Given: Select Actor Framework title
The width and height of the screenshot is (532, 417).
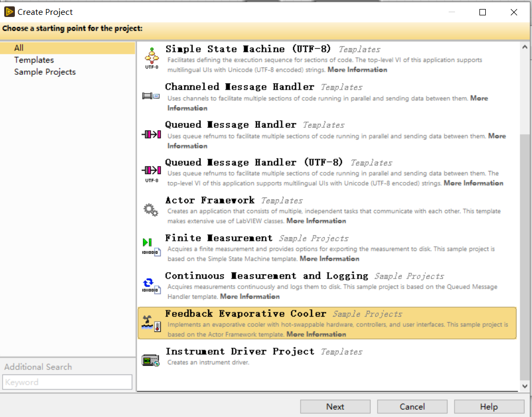Looking at the screenshot, I should [210, 201].
